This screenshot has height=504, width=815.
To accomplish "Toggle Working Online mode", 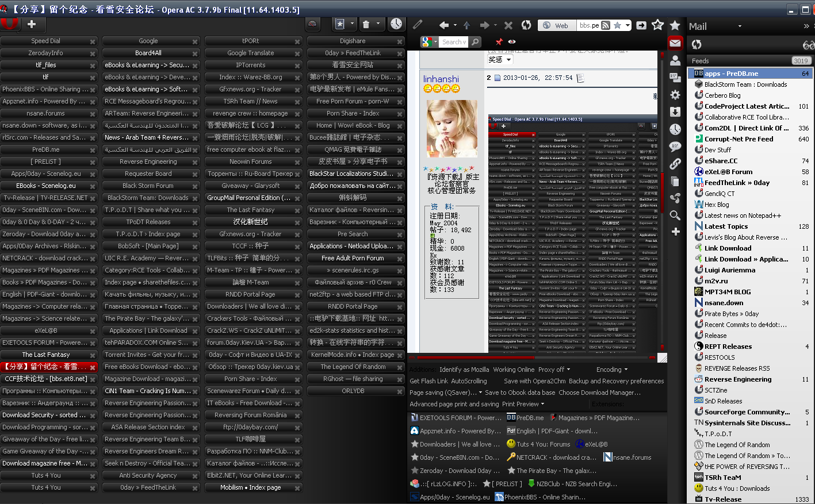I will click(514, 370).
